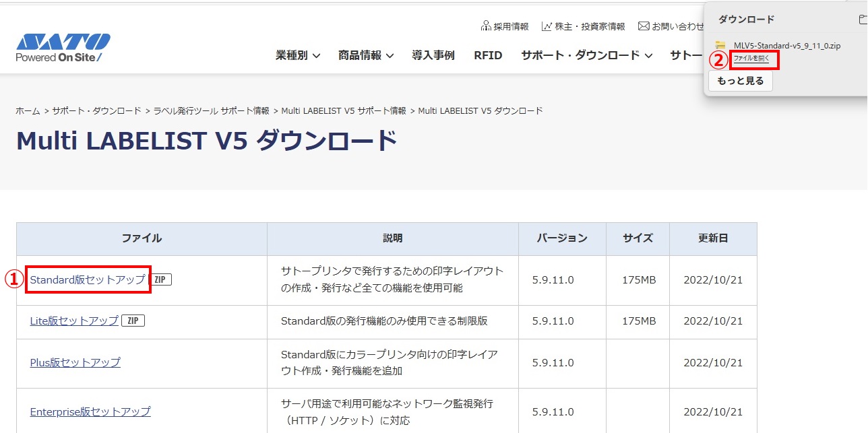This screenshot has height=433, width=868.
Task: Open the Enterprise版セットアップ link
Action: tap(90, 411)
